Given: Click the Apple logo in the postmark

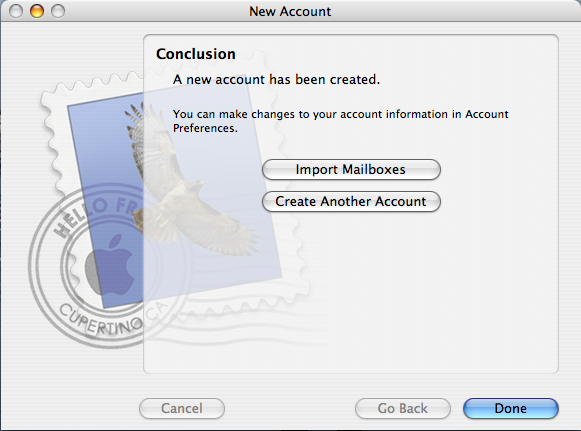Looking at the screenshot, I should tap(110, 265).
